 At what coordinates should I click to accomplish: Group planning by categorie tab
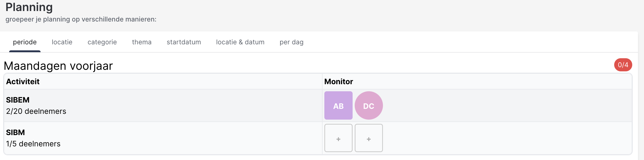click(x=102, y=42)
